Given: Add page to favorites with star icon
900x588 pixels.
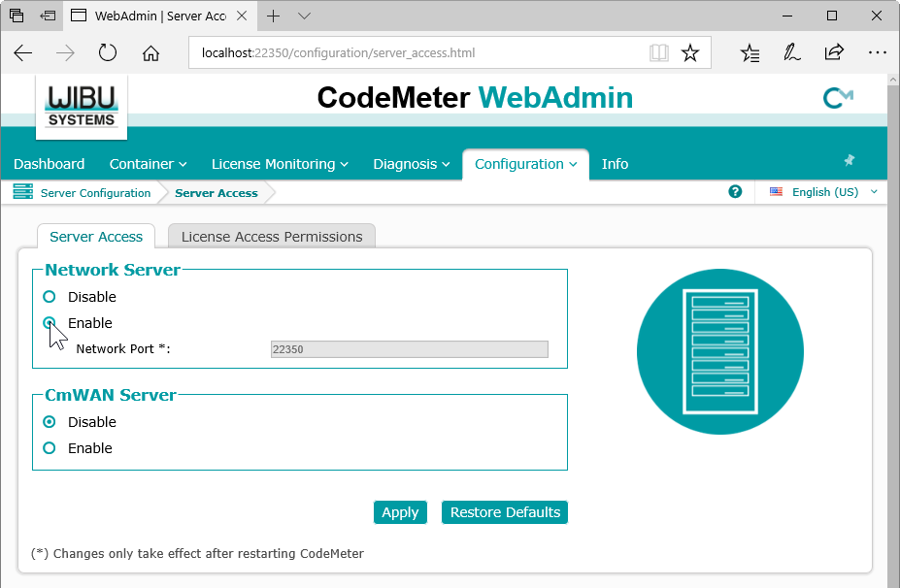Looking at the screenshot, I should coord(690,53).
